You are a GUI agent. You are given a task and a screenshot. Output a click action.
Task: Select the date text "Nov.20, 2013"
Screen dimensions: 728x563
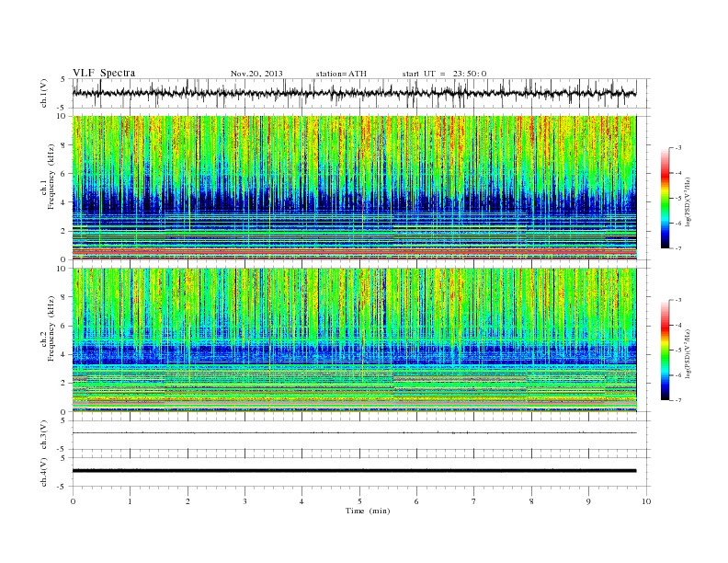(256, 74)
